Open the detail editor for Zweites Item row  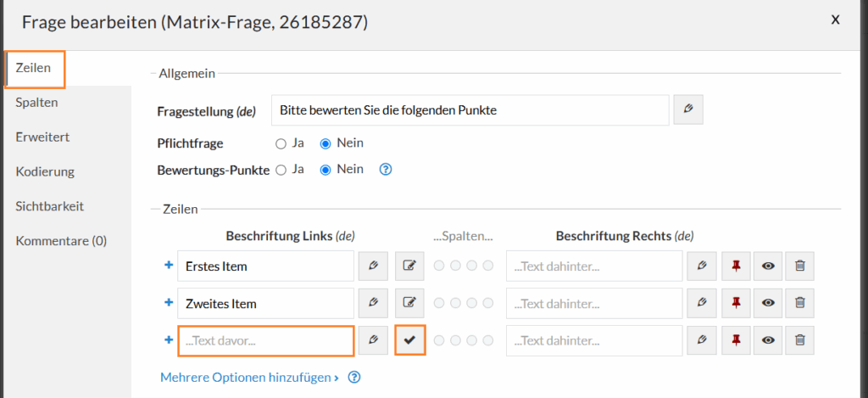pyautogui.click(x=410, y=303)
